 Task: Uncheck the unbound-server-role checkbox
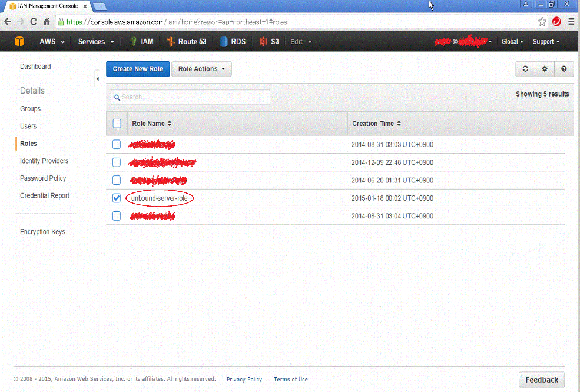click(116, 198)
